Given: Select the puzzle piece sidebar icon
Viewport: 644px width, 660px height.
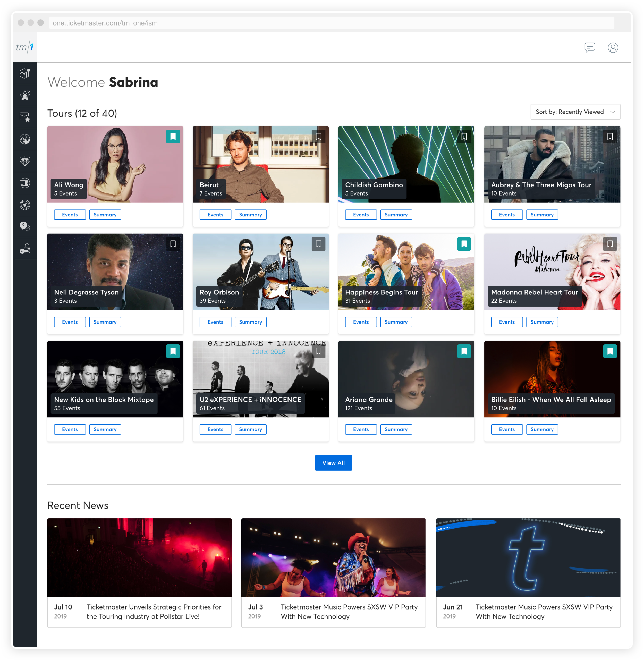Looking at the screenshot, I should click(x=25, y=139).
